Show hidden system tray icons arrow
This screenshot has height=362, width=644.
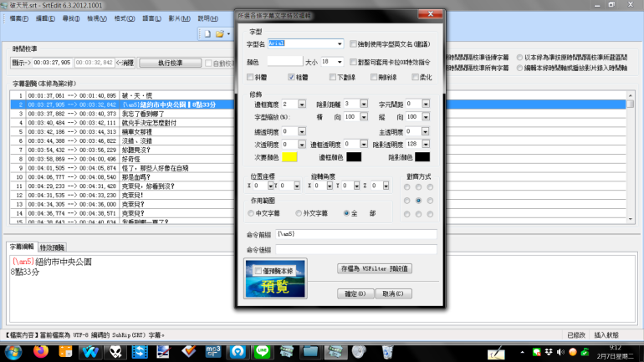click(x=523, y=352)
